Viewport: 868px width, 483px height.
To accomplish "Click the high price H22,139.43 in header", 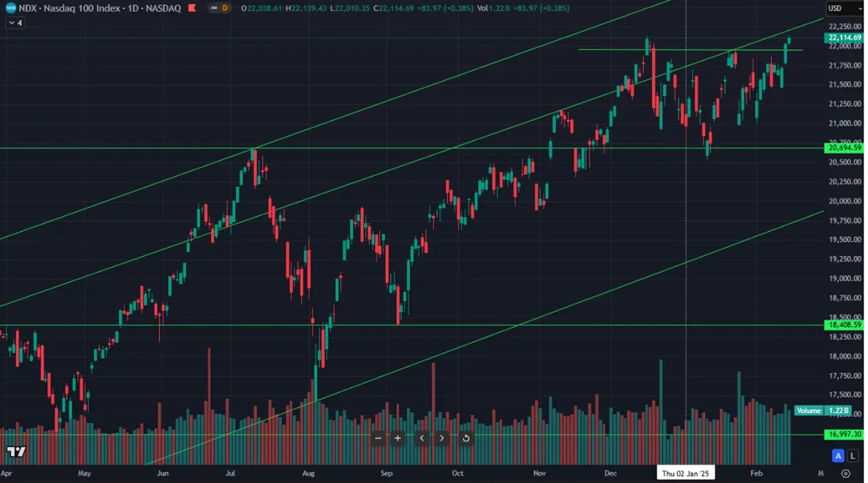I will tap(307, 9).
